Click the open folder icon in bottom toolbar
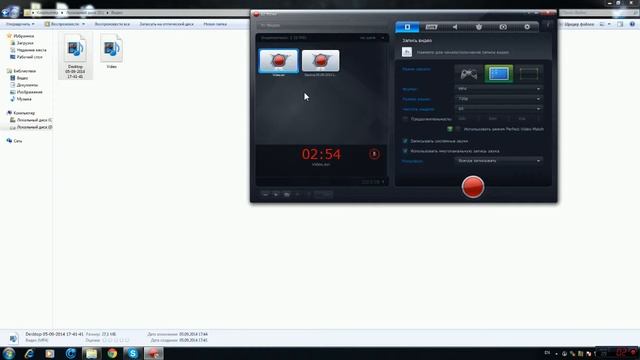This screenshot has width=640, height=360. click(x=287, y=194)
